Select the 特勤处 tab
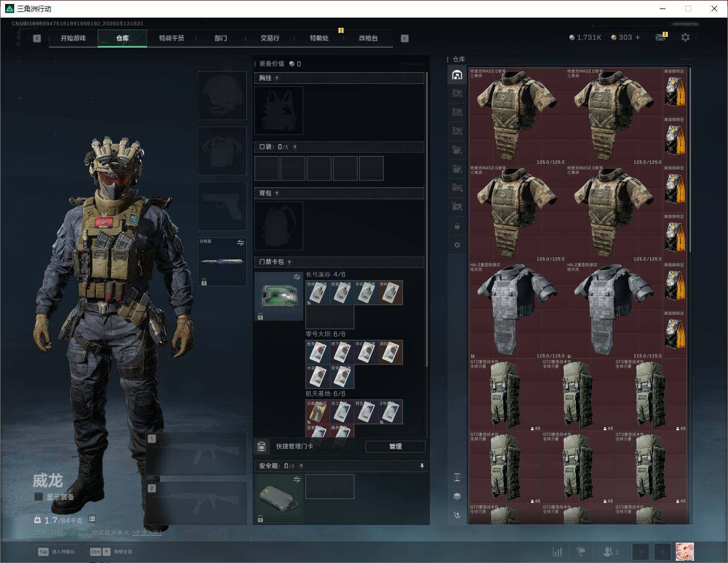Screen dimensions: 728x563 [x=319, y=38]
